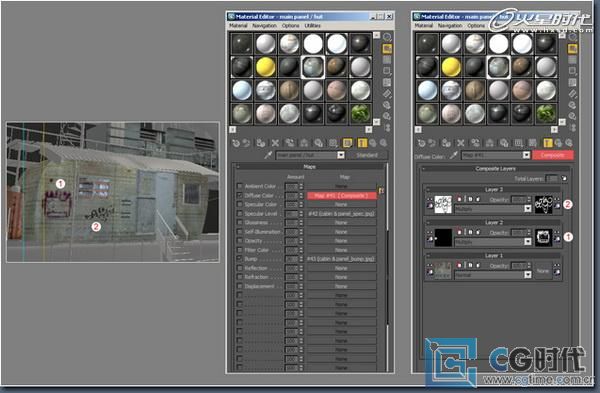This screenshot has width=600, height=393.
Task: Collapse the Maps rollout
Action: click(x=309, y=167)
